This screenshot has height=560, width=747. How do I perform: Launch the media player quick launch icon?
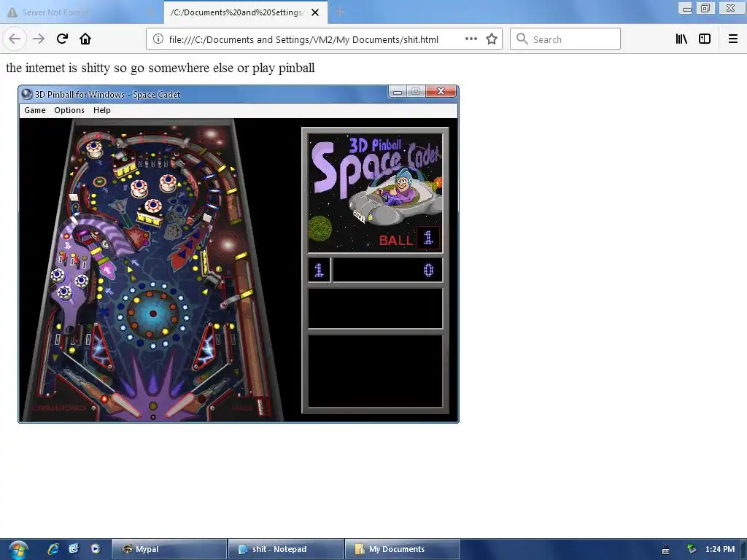pyautogui.click(x=96, y=549)
